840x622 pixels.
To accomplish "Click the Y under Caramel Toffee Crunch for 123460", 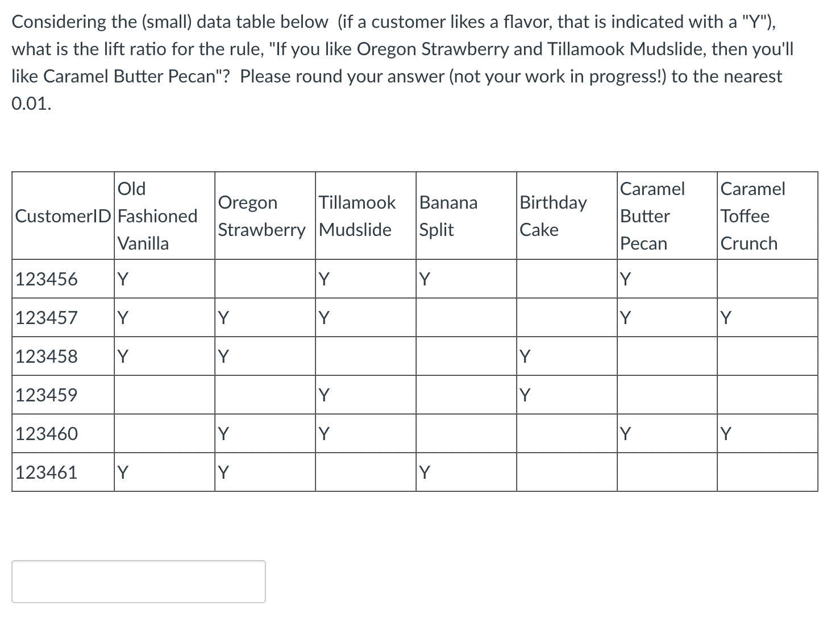I will click(x=725, y=434).
